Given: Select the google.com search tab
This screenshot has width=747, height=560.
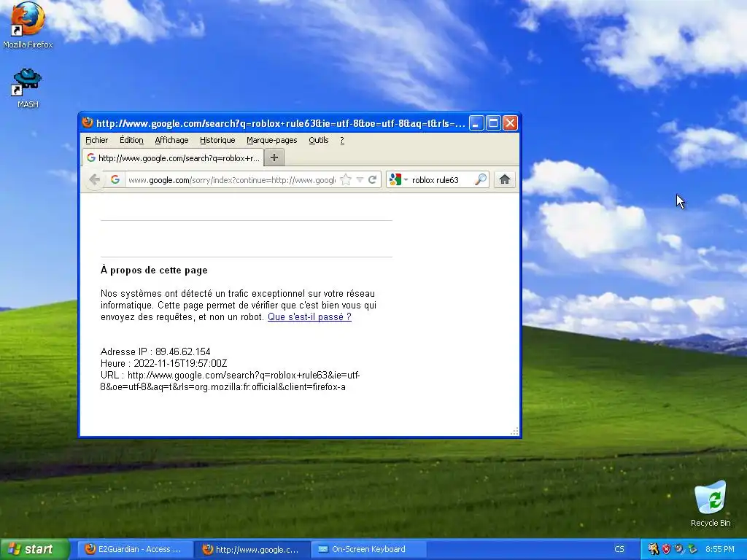Looking at the screenshot, I should click(173, 157).
